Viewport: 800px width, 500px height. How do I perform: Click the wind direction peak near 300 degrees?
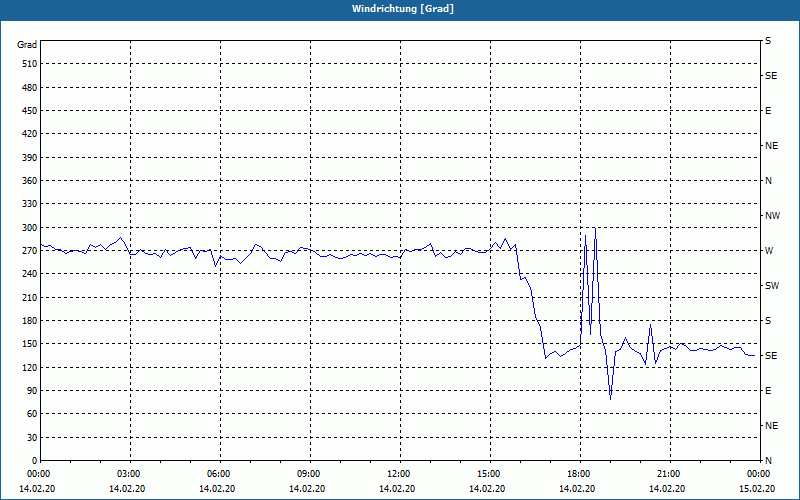pyautogui.click(x=595, y=229)
